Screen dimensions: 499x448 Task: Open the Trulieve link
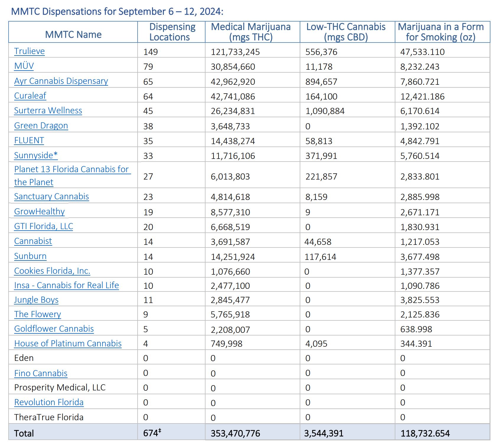click(x=29, y=51)
